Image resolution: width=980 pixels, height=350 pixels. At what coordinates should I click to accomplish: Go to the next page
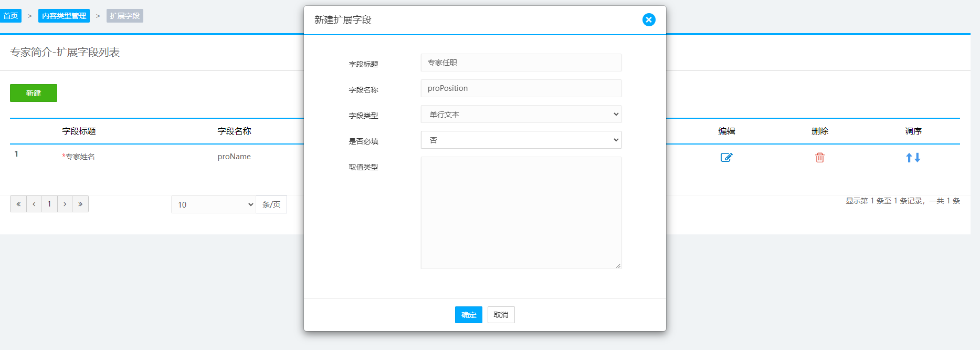pyautogui.click(x=65, y=204)
